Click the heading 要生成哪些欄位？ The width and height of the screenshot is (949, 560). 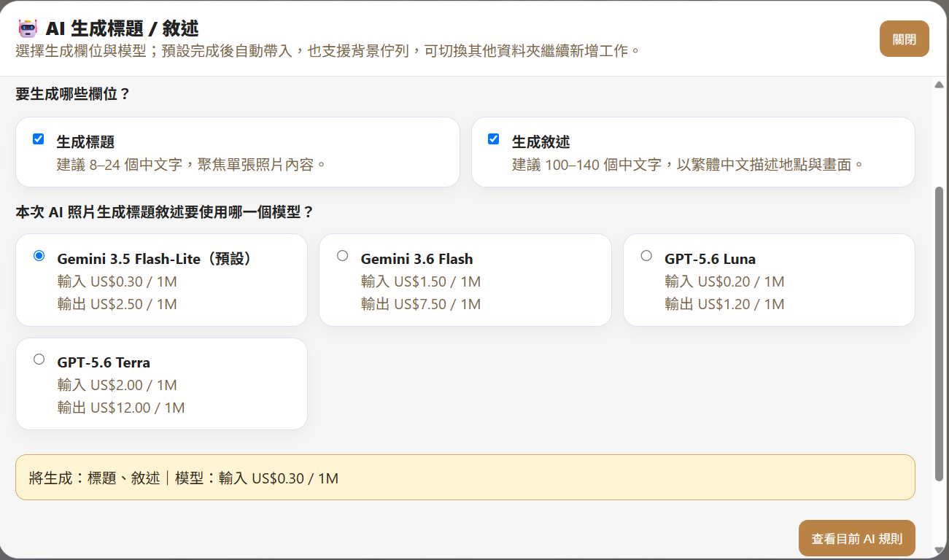[73, 94]
